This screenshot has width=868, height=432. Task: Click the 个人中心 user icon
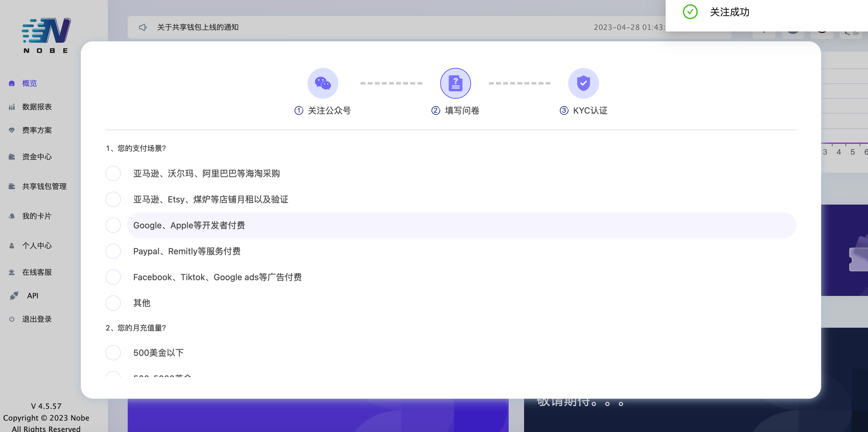point(12,246)
